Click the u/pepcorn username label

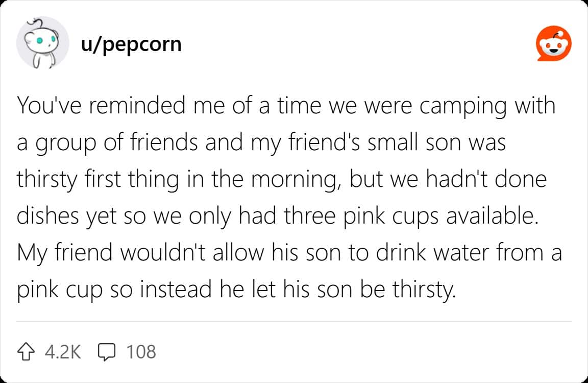131,43
